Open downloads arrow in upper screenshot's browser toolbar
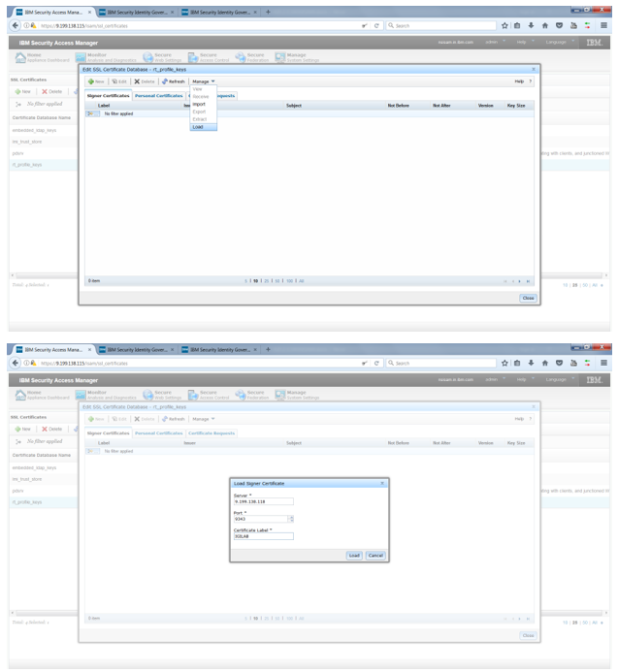Image resolution: width=618 pixels, height=672 pixels. tap(531, 26)
